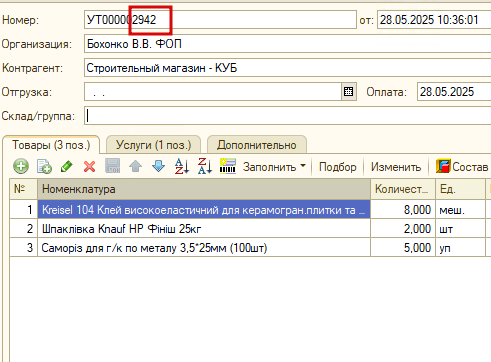Image resolution: width=491 pixels, height=362 pixels.
Task: Click the Move row up arrow icon
Action: (x=135, y=166)
